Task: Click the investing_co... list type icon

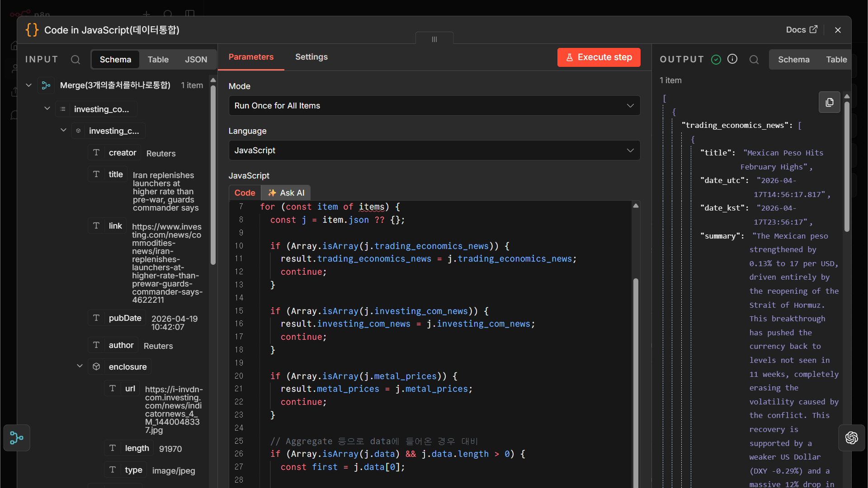Action: pyautogui.click(x=63, y=109)
